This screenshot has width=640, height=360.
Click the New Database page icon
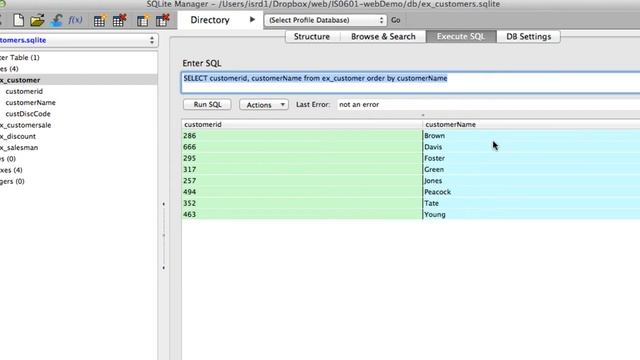(x=18, y=20)
